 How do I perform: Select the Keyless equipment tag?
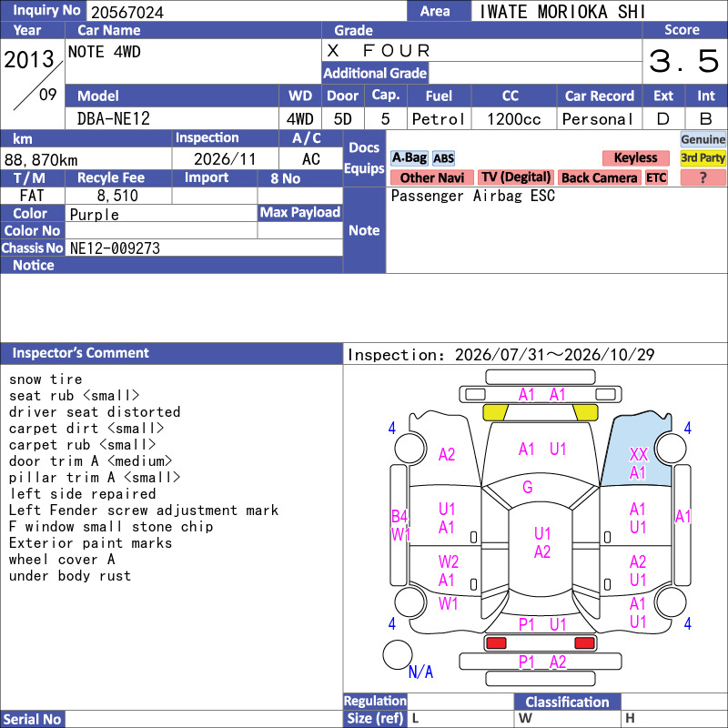pos(635,157)
